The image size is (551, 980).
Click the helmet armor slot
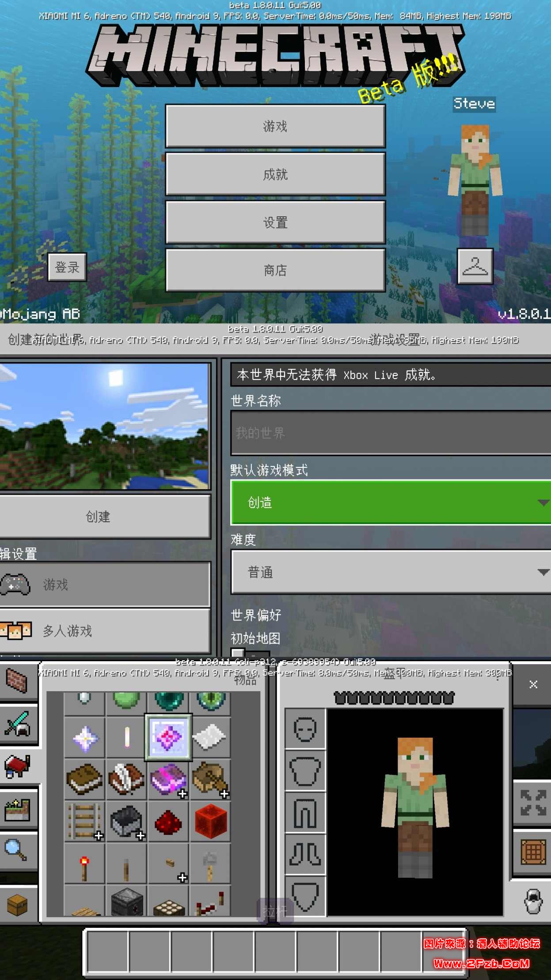point(305,729)
